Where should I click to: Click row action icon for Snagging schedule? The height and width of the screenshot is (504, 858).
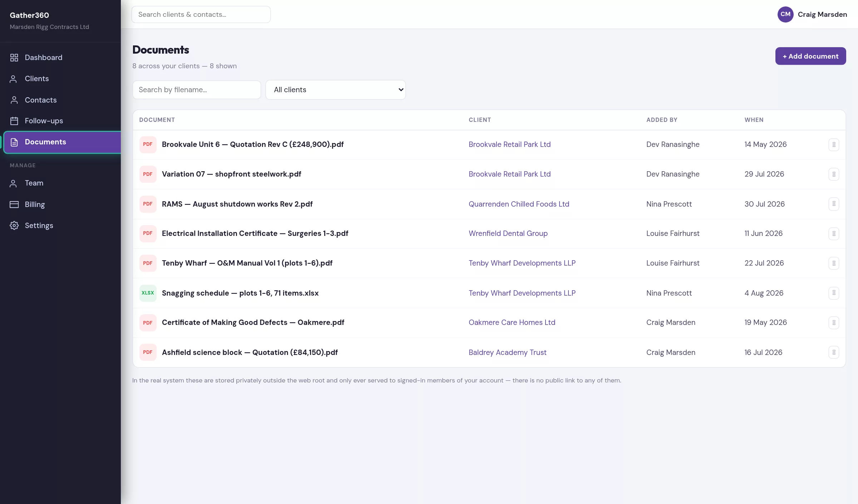pos(834,293)
